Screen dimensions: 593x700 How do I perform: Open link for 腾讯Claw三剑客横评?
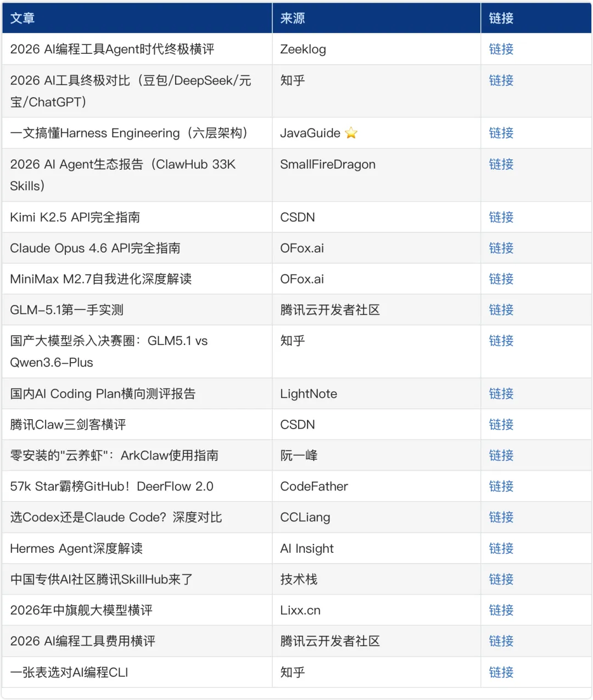tap(501, 425)
